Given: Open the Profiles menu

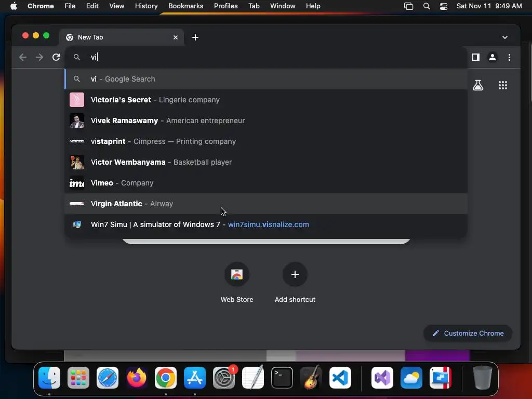Looking at the screenshot, I should (x=225, y=6).
